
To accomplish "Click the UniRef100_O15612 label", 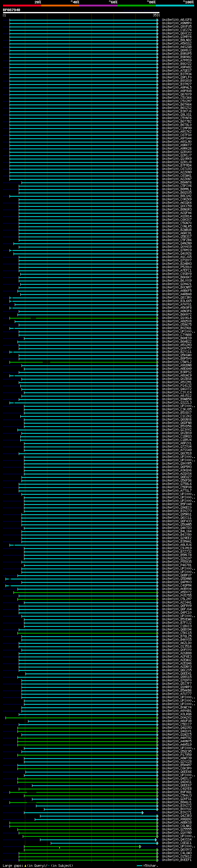I will coord(177,857).
